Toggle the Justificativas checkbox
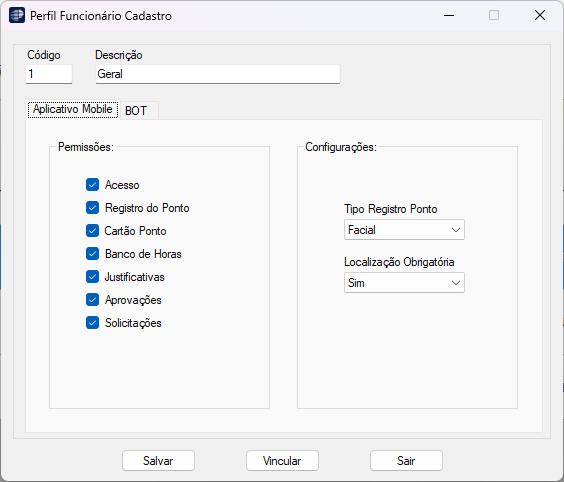This screenshot has height=482, width=564. pyautogui.click(x=92, y=277)
